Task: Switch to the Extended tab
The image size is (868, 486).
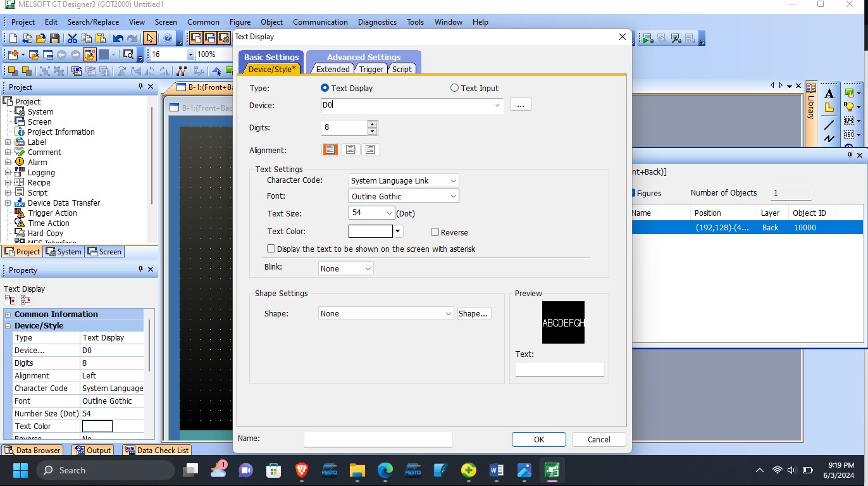Action: 333,69
